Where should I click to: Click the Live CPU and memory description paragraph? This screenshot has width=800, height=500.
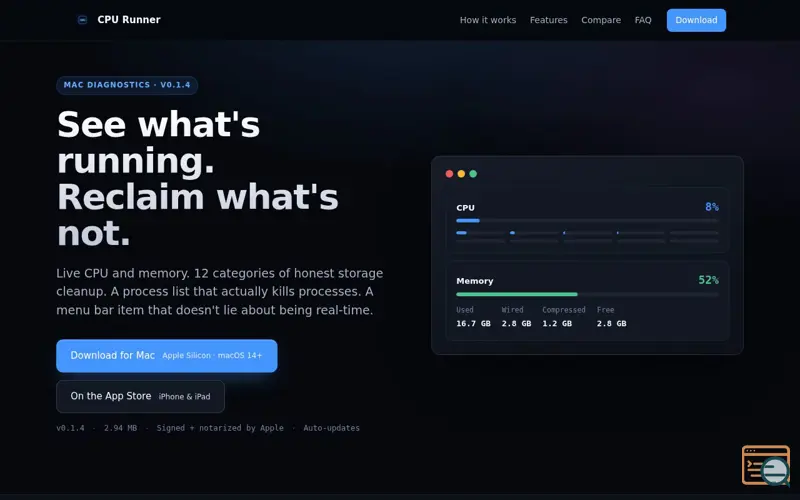click(220, 291)
